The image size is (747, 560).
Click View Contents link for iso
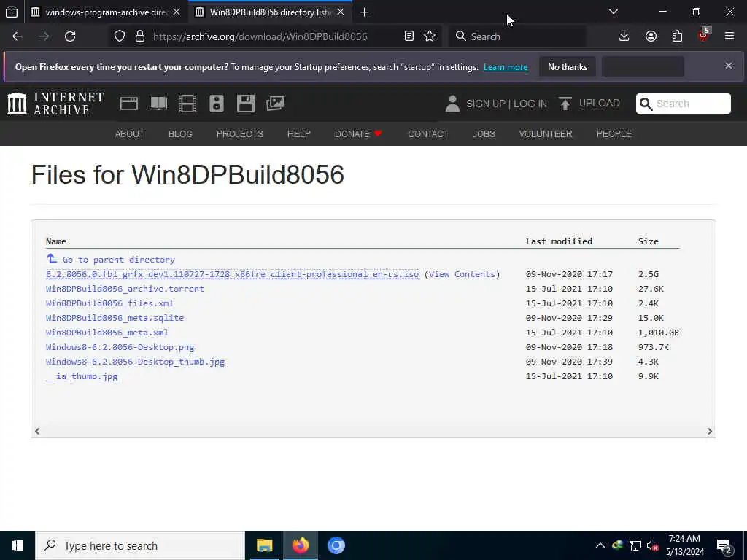pyautogui.click(x=462, y=274)
